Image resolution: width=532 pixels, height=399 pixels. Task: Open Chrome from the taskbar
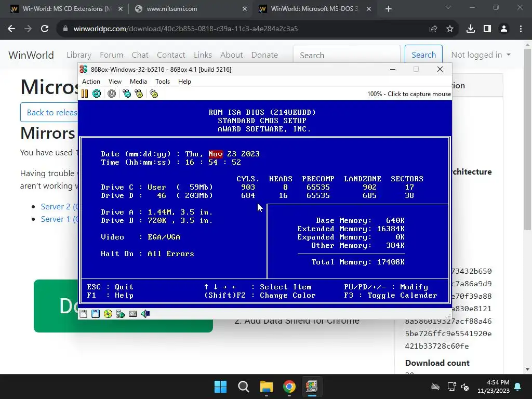(x=289, y=387)
